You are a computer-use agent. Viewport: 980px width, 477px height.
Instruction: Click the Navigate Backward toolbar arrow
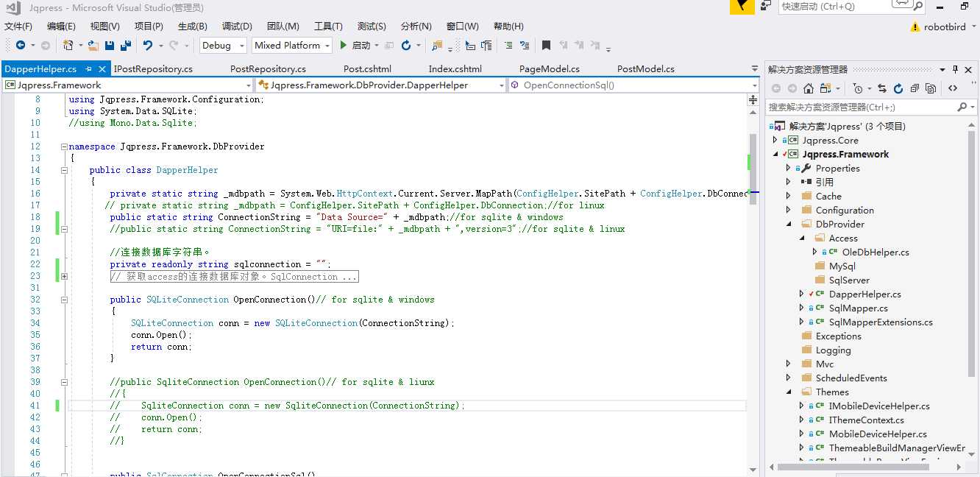pos(20,45)
